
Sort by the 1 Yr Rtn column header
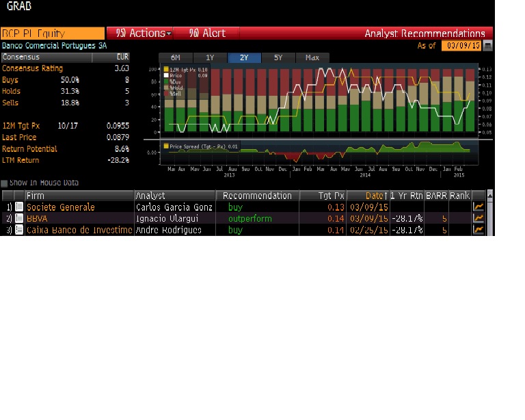pos(407,196)
